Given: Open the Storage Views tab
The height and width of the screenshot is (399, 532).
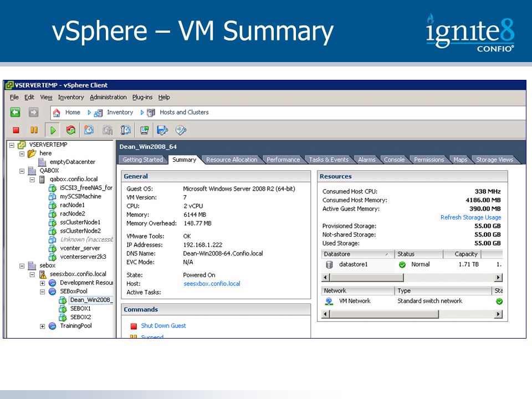Looking at the screenshot, I should pyautogui.click(x=495, y=160).
